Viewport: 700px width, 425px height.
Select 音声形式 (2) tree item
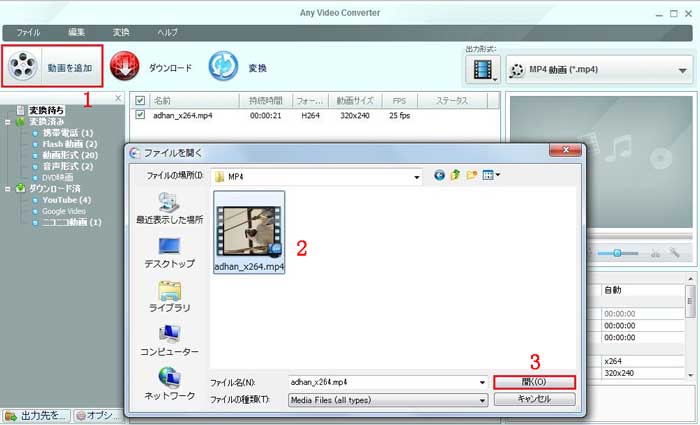click(68, 167)
